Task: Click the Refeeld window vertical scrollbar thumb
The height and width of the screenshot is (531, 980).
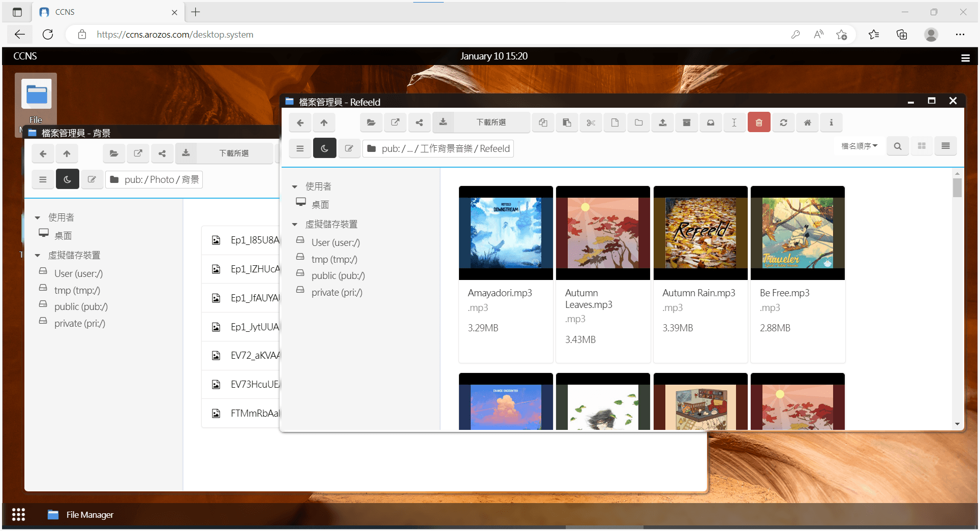Action: pos(957,187)
